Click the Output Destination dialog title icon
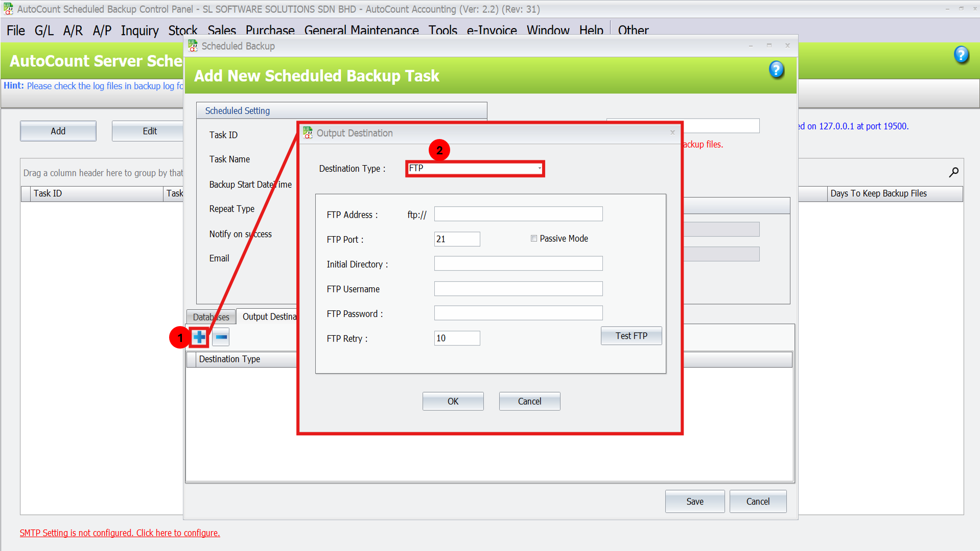Screen dimensions: 980x551 click(308, 133)
